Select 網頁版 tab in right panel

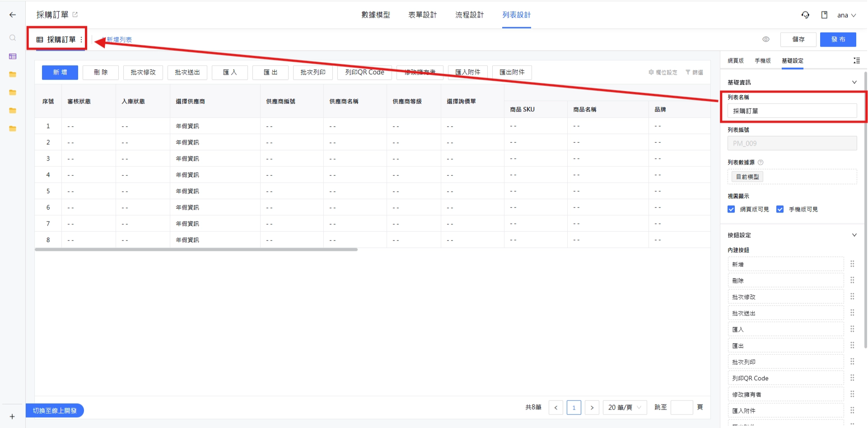736,61
